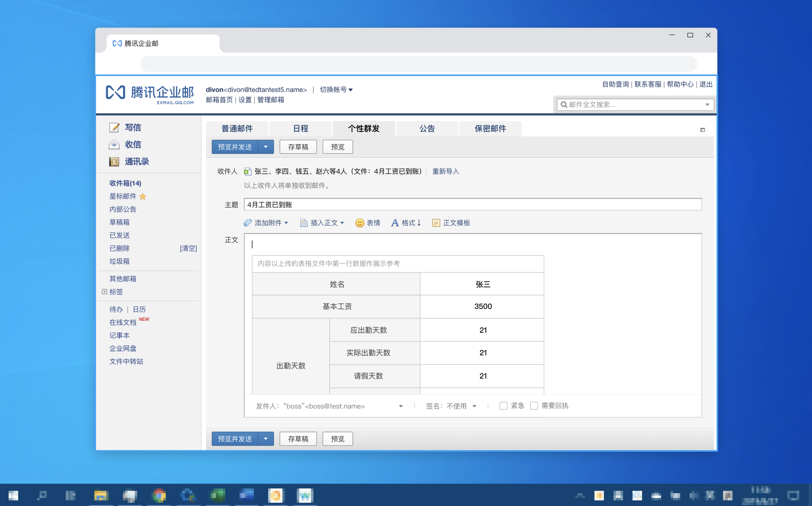
Task: Open the 发件人 sender dropdown
Action: click(401, 406)
